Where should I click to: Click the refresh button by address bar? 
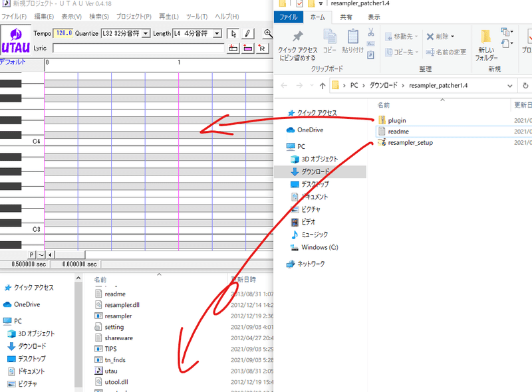pos(525,86)
